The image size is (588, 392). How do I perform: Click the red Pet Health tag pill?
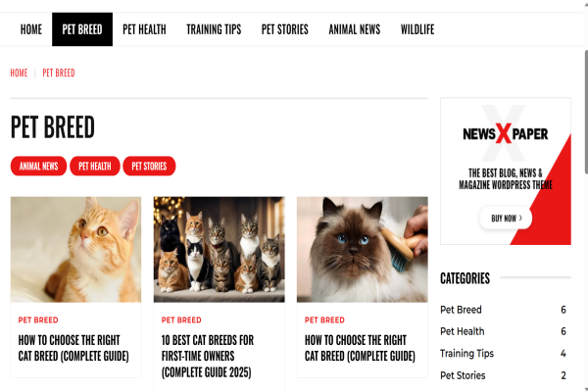(x=95, y=166)
